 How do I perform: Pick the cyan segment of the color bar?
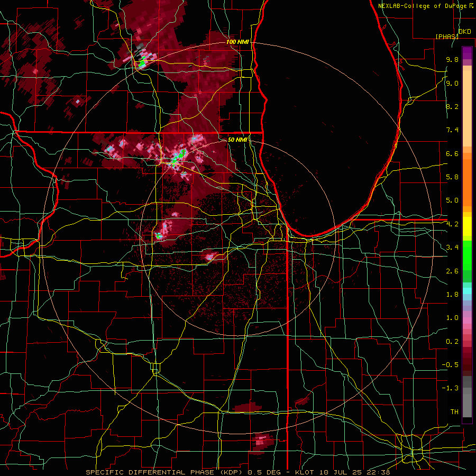(467, 291)
